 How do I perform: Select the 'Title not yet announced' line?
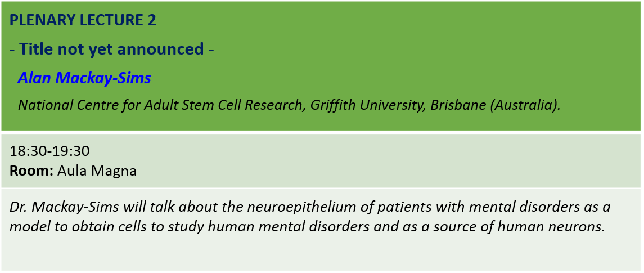112,49
